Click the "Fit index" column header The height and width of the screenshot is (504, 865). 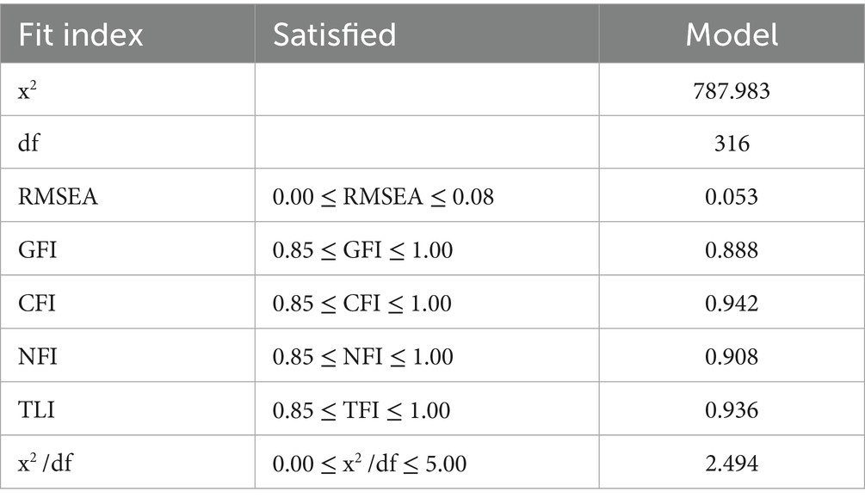pos(80,34)
